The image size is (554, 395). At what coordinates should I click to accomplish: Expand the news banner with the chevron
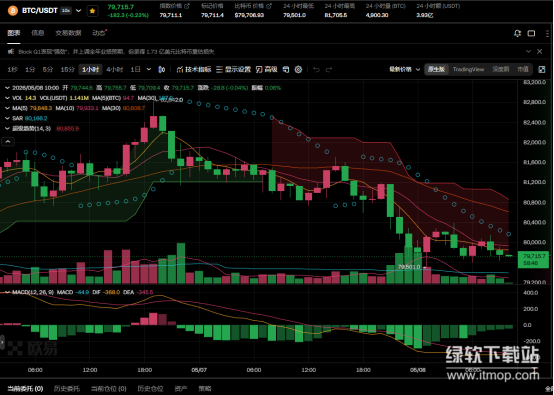tap(528, 51)
